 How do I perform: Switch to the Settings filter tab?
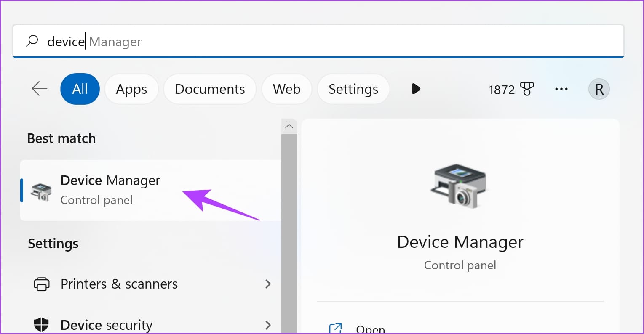[x=353, y=89]
